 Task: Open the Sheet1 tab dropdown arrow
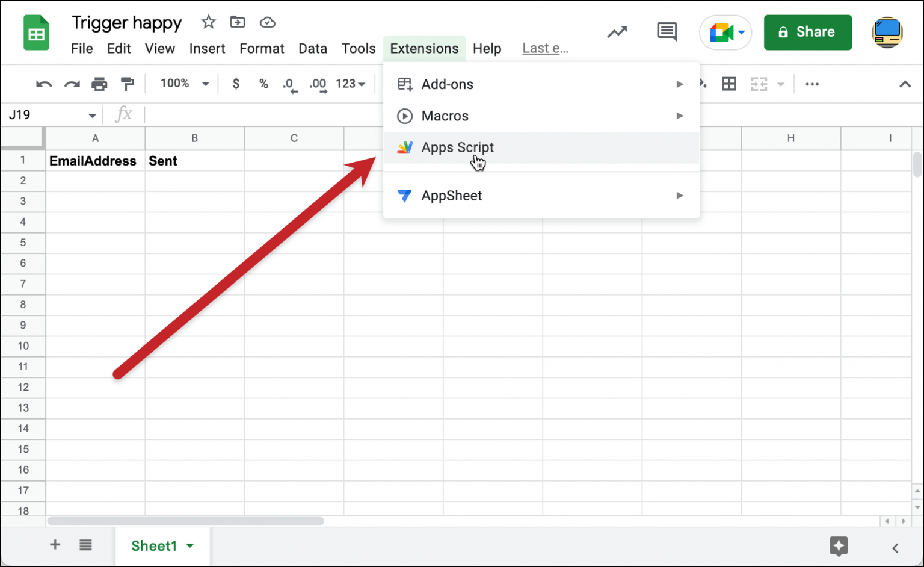[x=190, y=546]
